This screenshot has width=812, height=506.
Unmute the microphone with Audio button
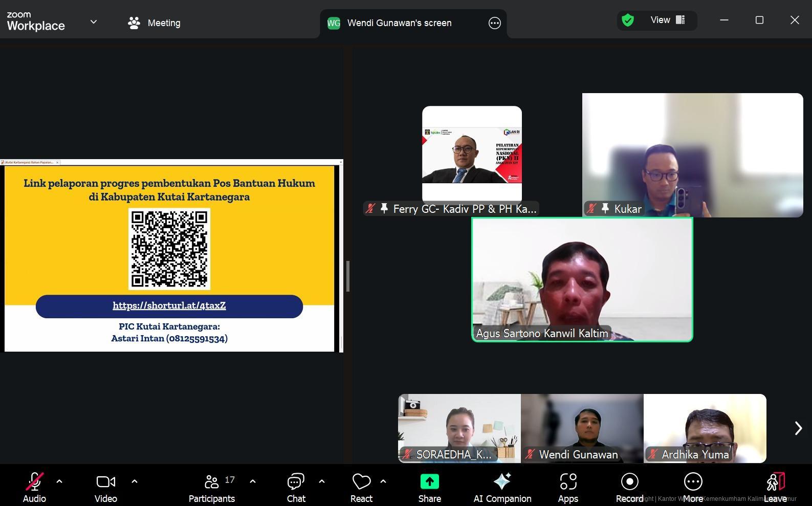[x=34, y=488]
